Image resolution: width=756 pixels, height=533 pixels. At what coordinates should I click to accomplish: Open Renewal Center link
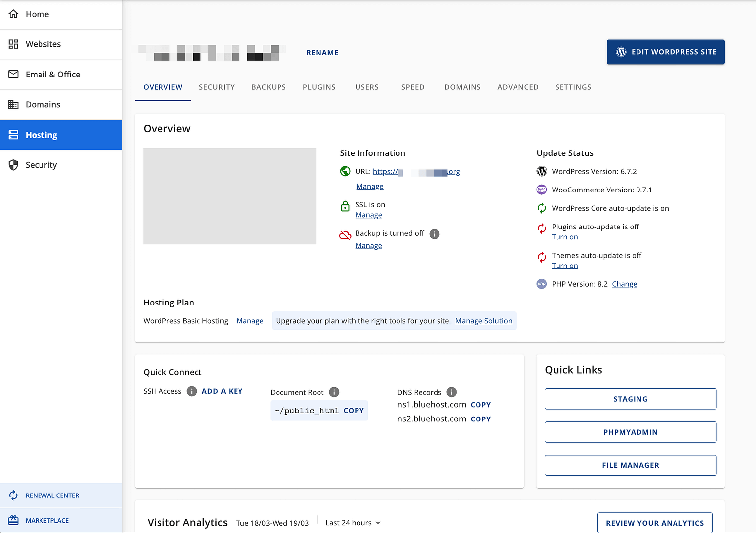coord(61,495)
